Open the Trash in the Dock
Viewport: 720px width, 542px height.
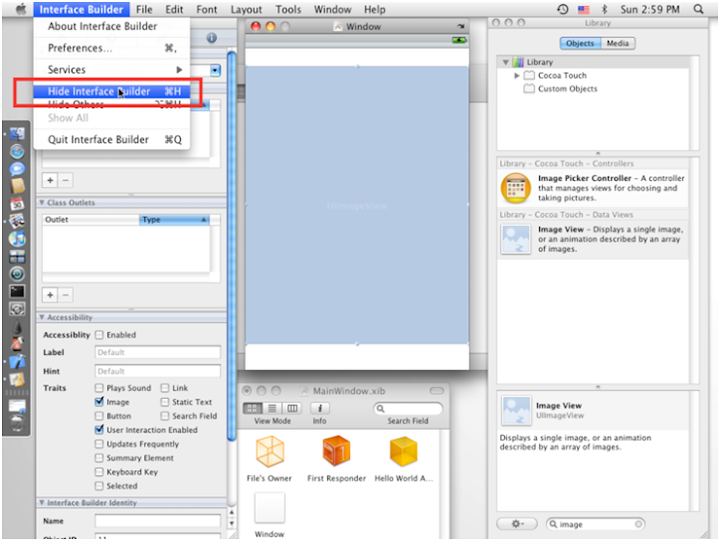17,423
